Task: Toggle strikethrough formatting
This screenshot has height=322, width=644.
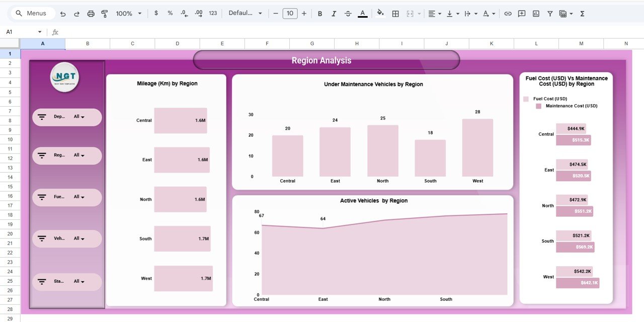Action: click(348, 14)
